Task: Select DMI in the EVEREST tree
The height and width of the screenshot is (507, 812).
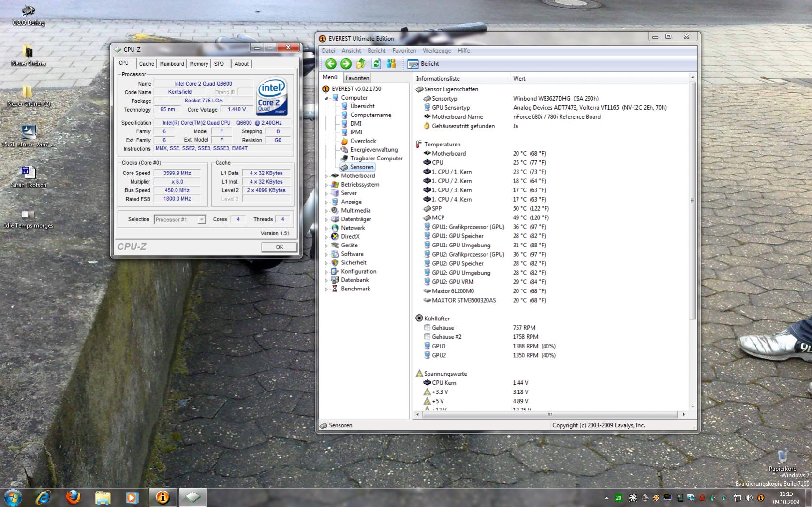Action: point(355,124)
